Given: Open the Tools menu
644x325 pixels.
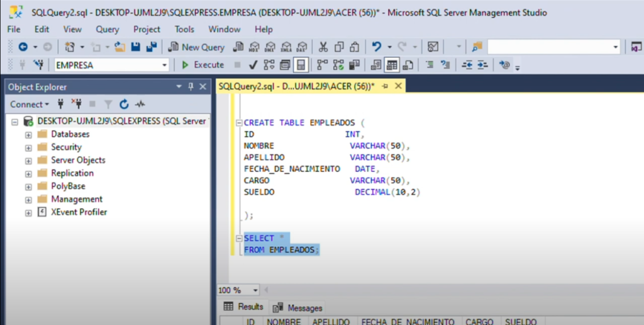Looking at the screenshot, I should [x=184, y=29].
